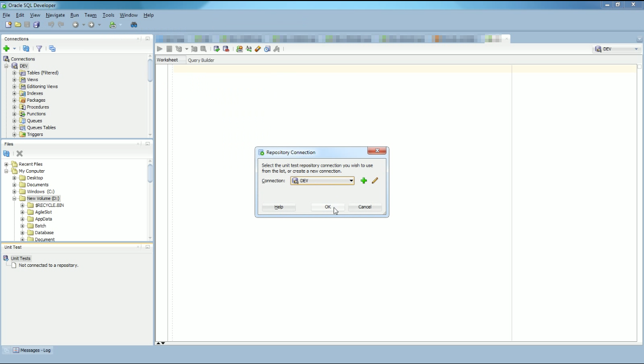This screenshot has width=644, height=364.
Task: Click the green plus New Connection icon
Action: (x=6, y=48)
